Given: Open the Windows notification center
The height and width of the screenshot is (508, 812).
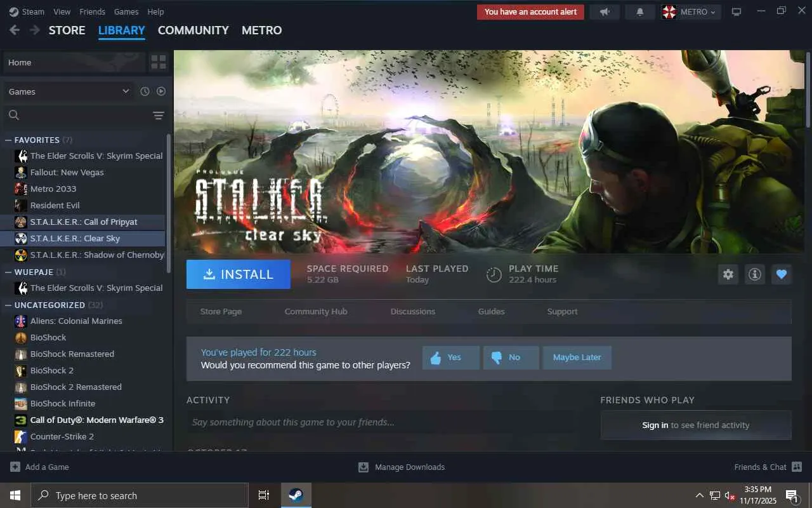Looking at the screenshot, I should coord(792,495).
